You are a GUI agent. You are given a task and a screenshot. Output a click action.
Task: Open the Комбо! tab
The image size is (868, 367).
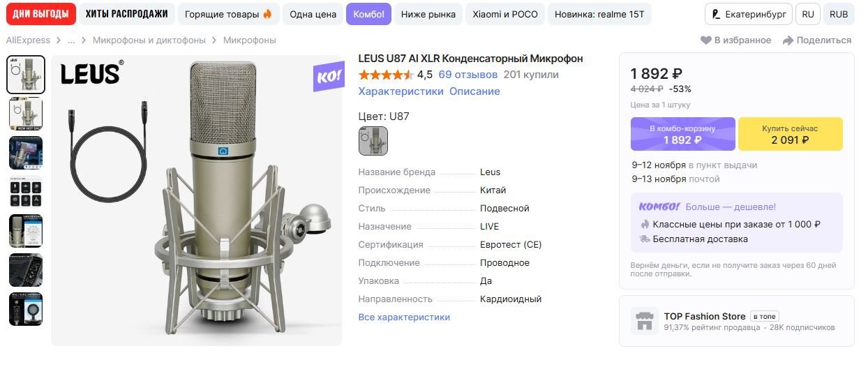point(368,14)
